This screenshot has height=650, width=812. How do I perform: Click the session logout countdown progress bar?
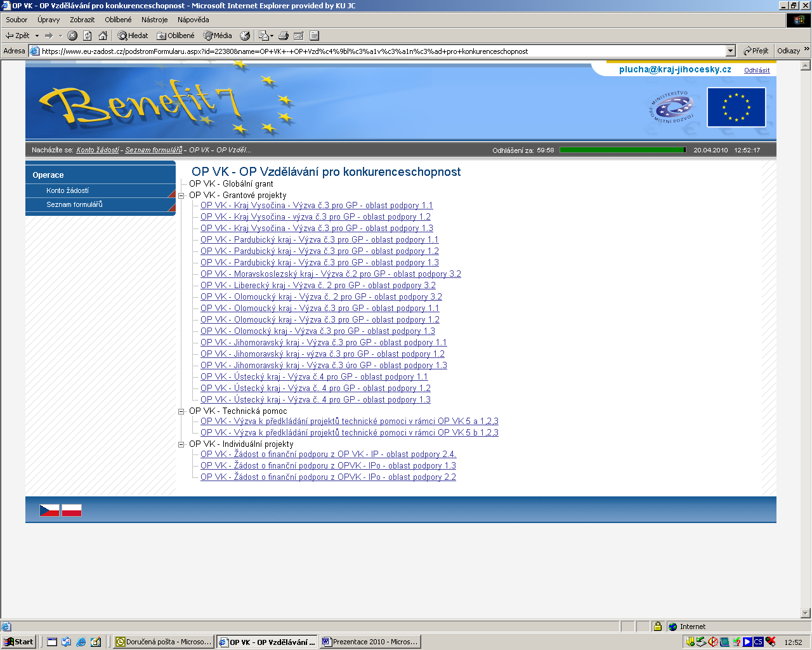tap(622, 150)
